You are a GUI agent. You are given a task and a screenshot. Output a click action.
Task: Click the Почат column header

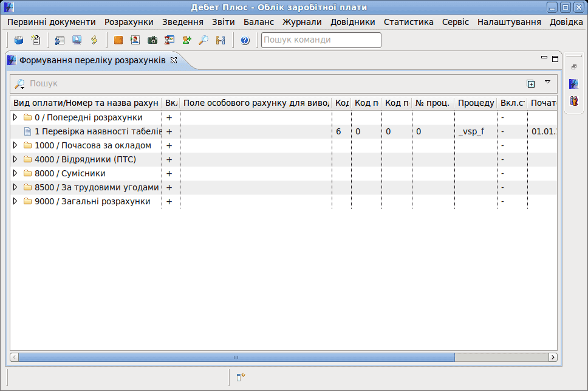(x=542, y=103)
